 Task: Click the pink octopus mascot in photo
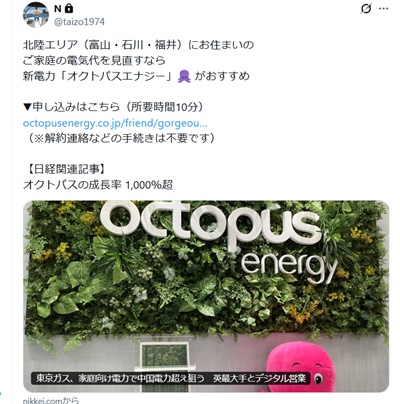(301, 366)
